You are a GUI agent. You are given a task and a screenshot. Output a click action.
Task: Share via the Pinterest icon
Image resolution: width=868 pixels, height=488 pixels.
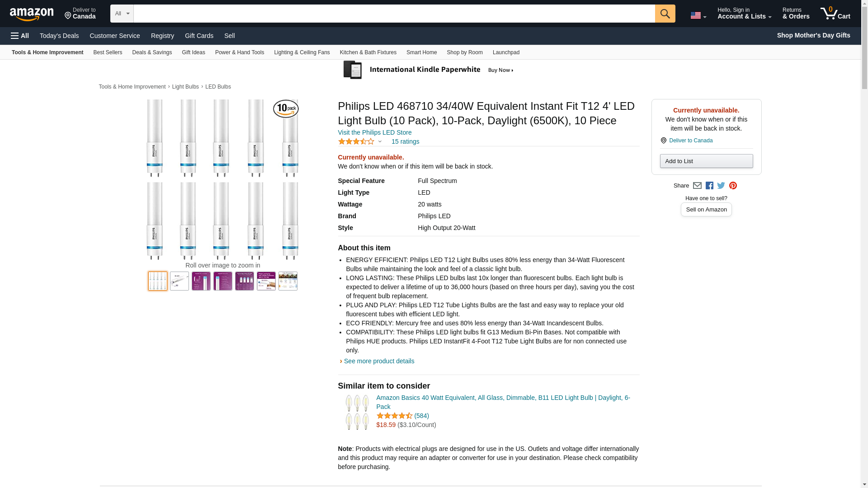[x=733, y=186]
